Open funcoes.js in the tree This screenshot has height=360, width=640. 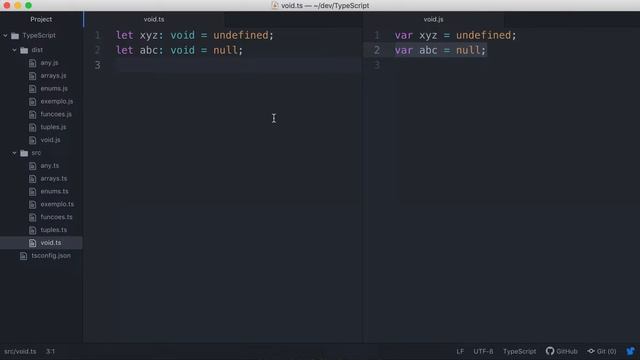tap(56, 115)
